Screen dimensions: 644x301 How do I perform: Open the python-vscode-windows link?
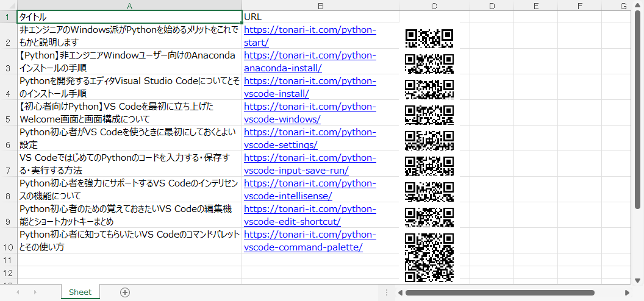coord(310,113)
